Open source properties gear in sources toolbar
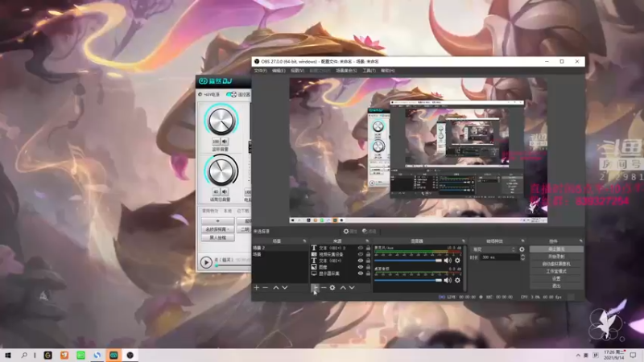 coord(332,288)
